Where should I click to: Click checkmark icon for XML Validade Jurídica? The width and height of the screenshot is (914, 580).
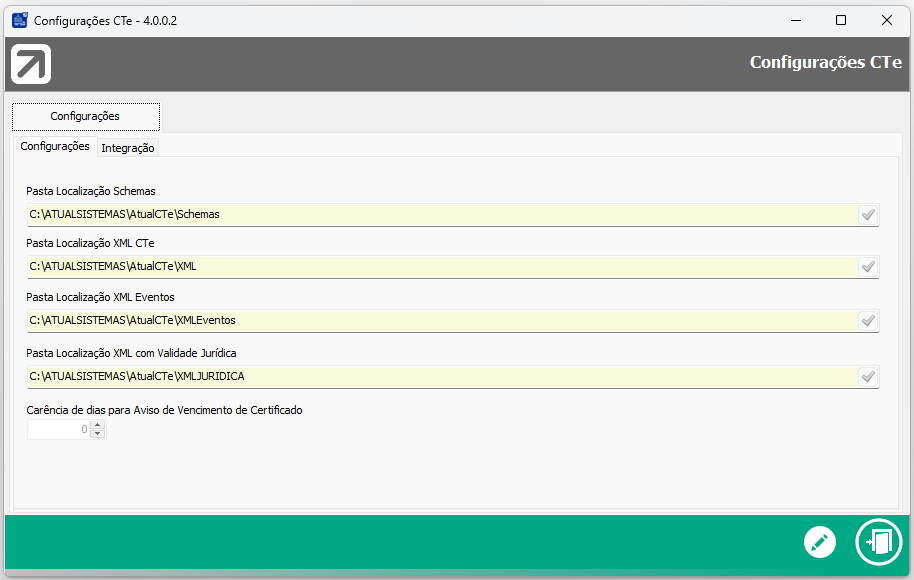click(x=868, y=377)
